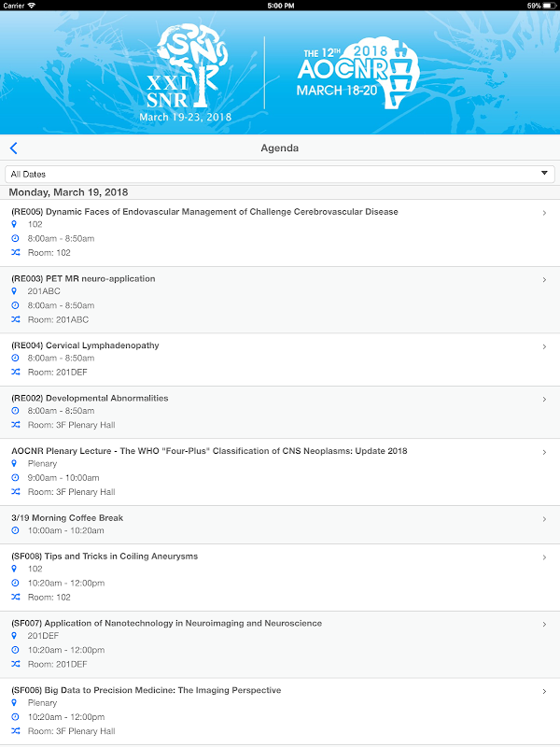The width and height of the screenshot is (560, 747).
Task: Click the dropdown triangle in All Dates
Action: (544, 173)
